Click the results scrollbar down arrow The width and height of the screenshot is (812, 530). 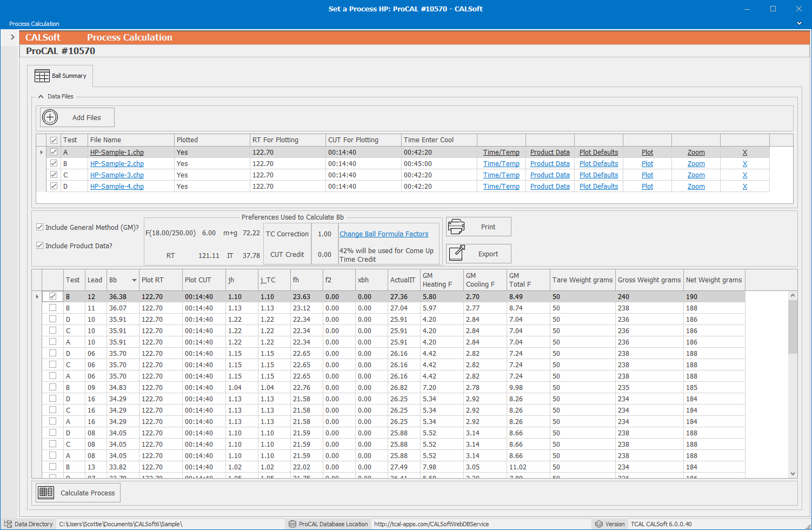pyautogui.click(x=793, y=474)
